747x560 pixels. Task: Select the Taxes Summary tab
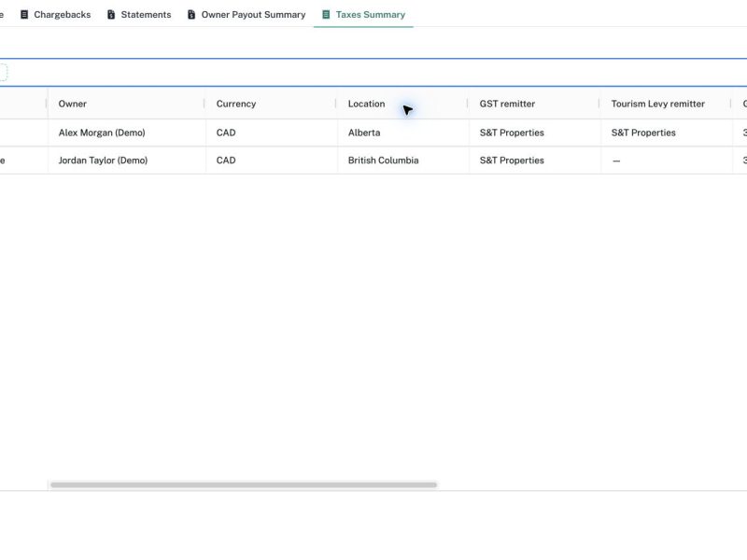click(363, 15)
